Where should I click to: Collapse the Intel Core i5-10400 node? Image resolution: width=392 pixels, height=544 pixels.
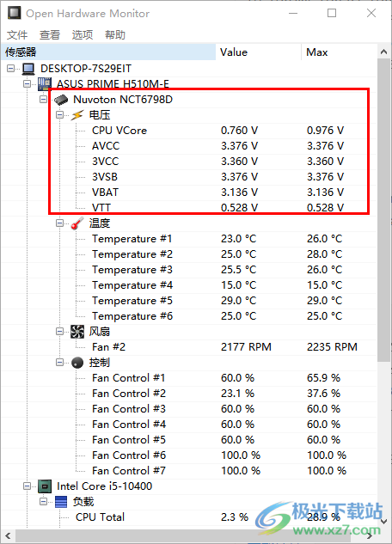(x=27, y=486)
